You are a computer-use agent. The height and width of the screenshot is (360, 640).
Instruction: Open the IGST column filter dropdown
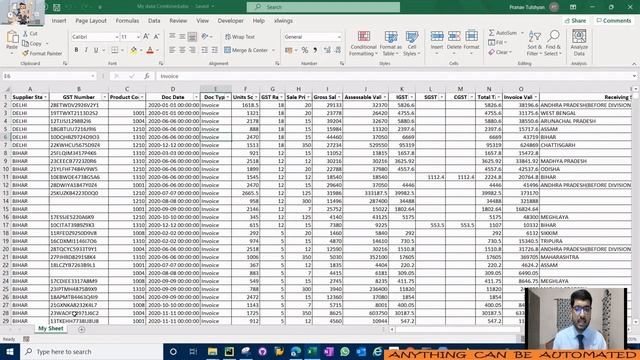(x=411, y=97)
